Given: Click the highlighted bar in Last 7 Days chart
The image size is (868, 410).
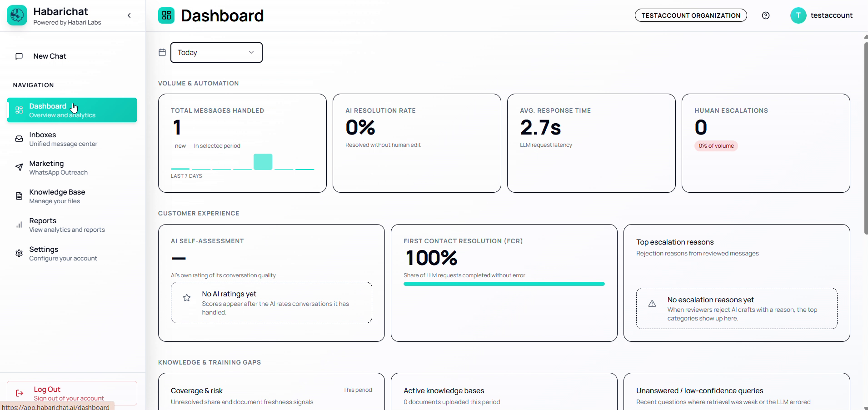Looking at the screenshot, I should pos(263,162).
